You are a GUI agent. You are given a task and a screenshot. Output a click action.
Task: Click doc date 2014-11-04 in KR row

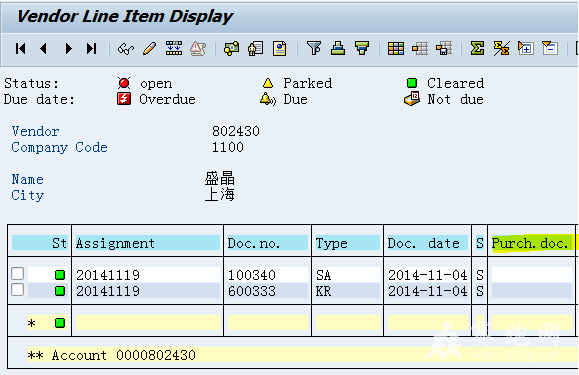[428, 291]
